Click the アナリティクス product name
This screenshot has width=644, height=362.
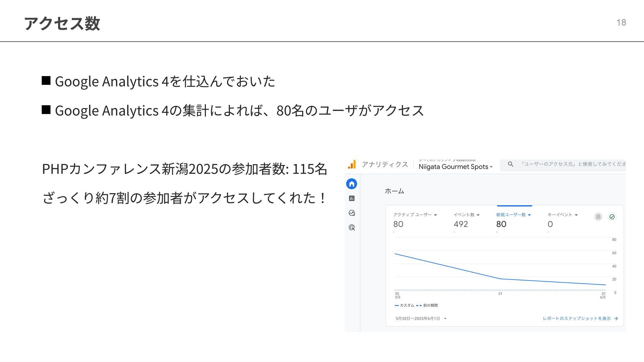(x=385, y=165)
